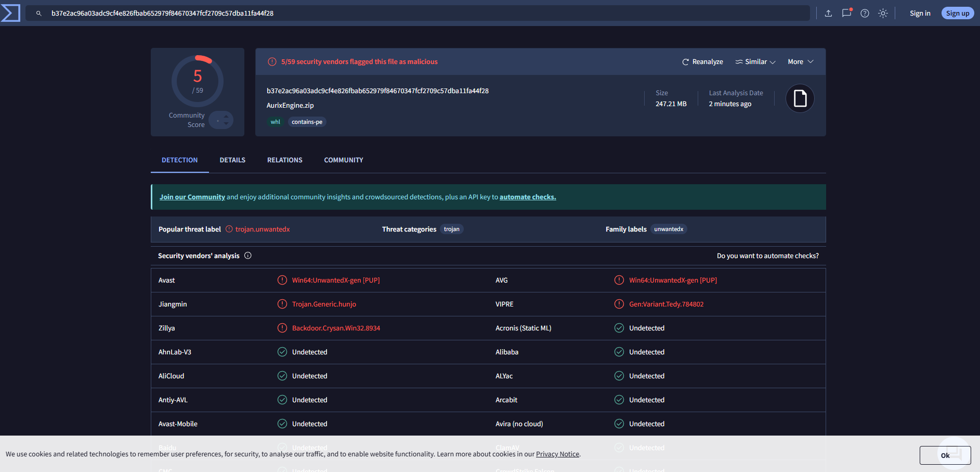
Task: Click the Gen:Variant.Tedy.784802 detection text
Action: (x=666, y=304)
